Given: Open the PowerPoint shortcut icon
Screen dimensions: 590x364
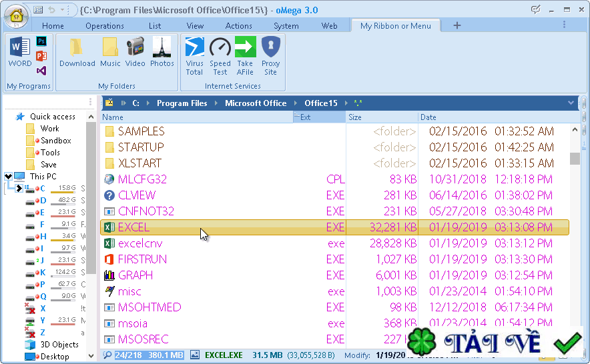Looking at the screenshot, I should 41,56.
